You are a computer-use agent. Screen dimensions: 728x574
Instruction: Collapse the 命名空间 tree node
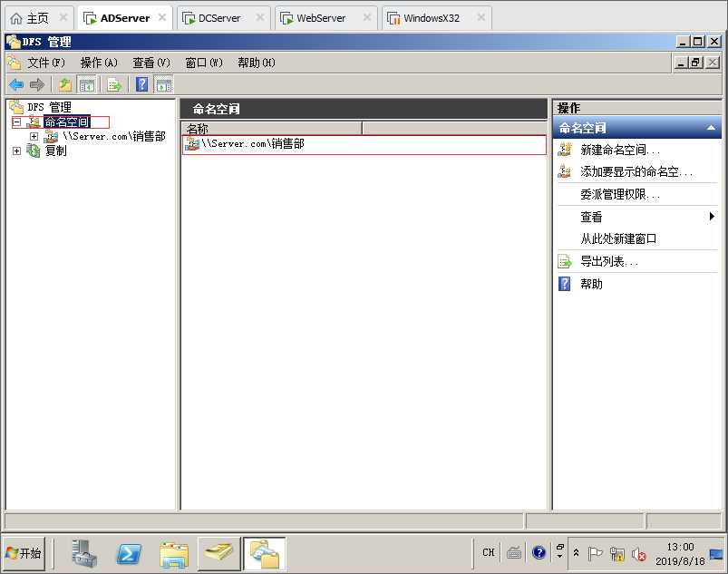pos(16,122)
